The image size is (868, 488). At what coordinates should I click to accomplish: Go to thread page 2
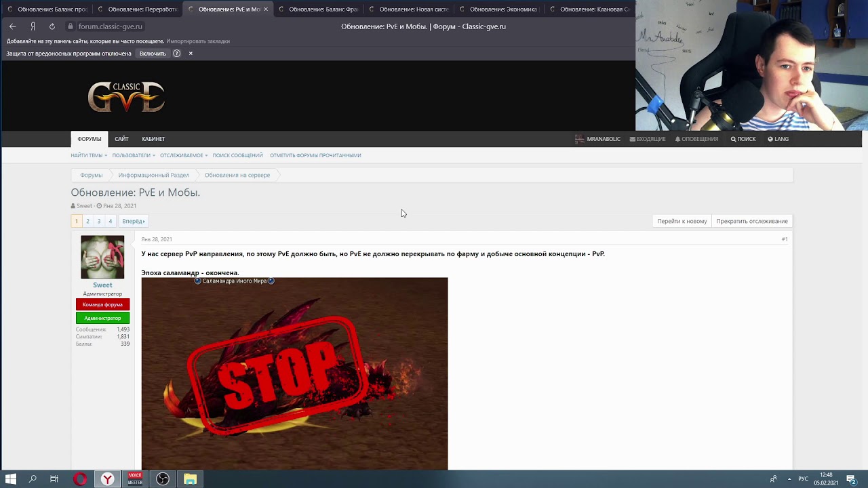(x=87, y=221)
